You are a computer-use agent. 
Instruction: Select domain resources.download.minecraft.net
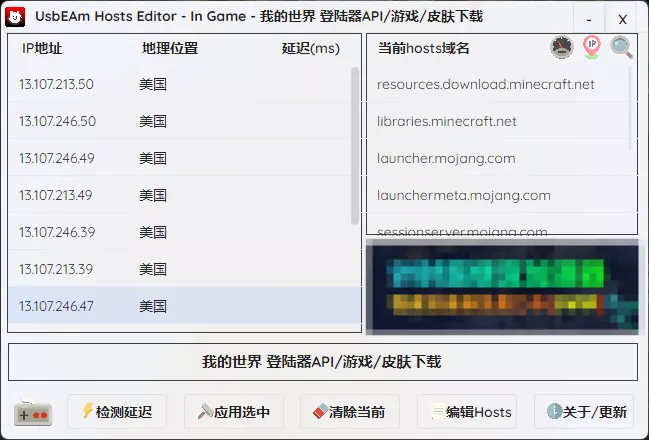pos(486,84)
